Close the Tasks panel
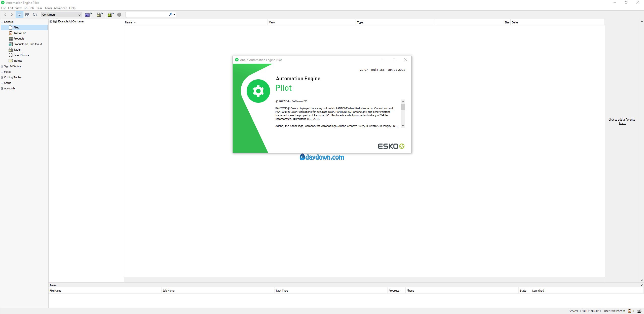 641,285
